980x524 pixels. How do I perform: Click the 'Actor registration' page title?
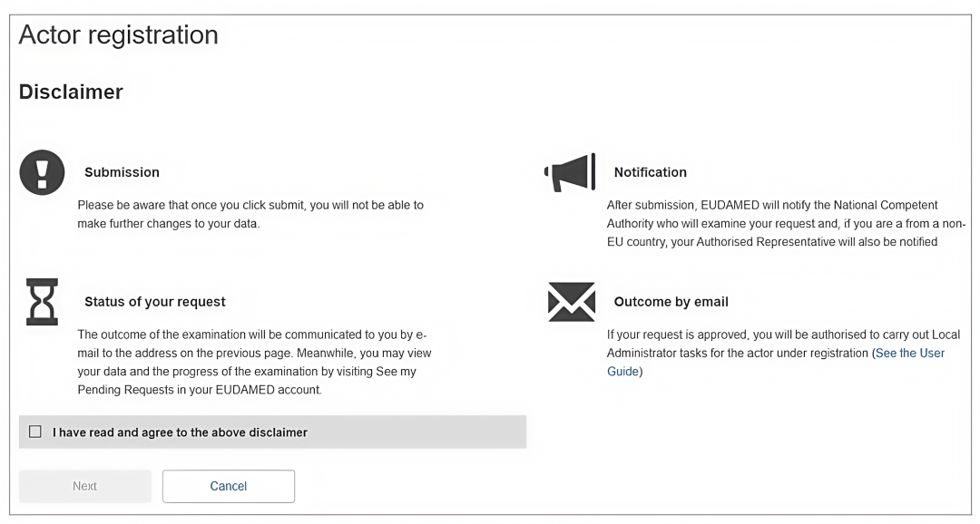pos(119,35)
